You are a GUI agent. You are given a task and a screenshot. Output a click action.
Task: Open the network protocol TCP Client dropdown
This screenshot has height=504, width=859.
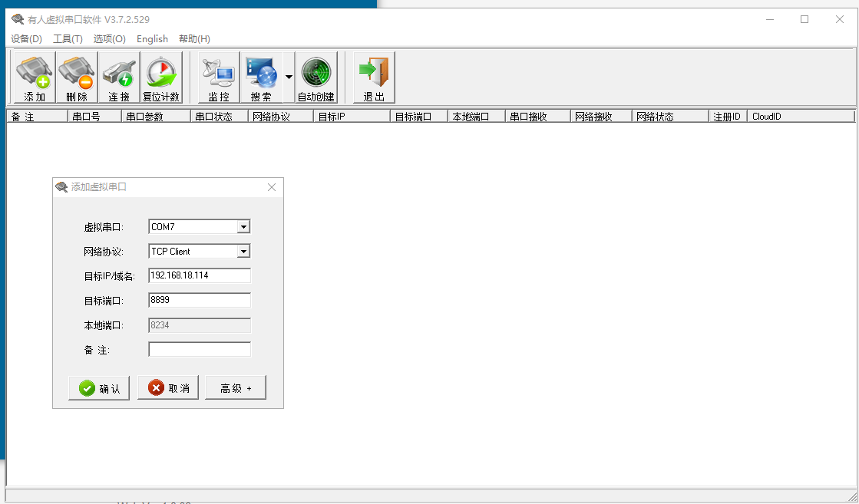point(243,252)
